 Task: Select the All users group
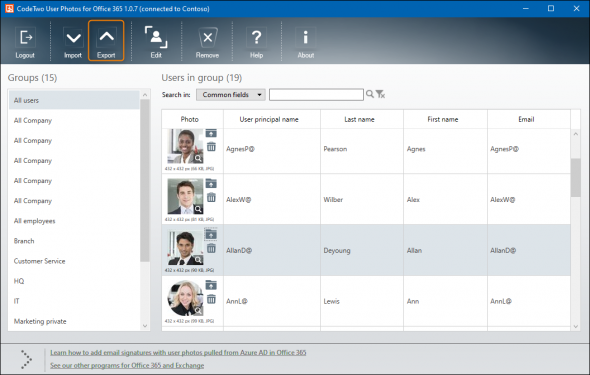click(x=74, y=100)
